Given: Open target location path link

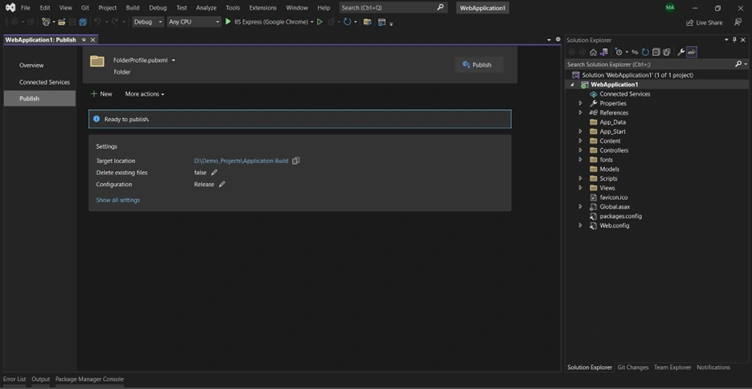Looking at the screenshot, I should (241, 161).
